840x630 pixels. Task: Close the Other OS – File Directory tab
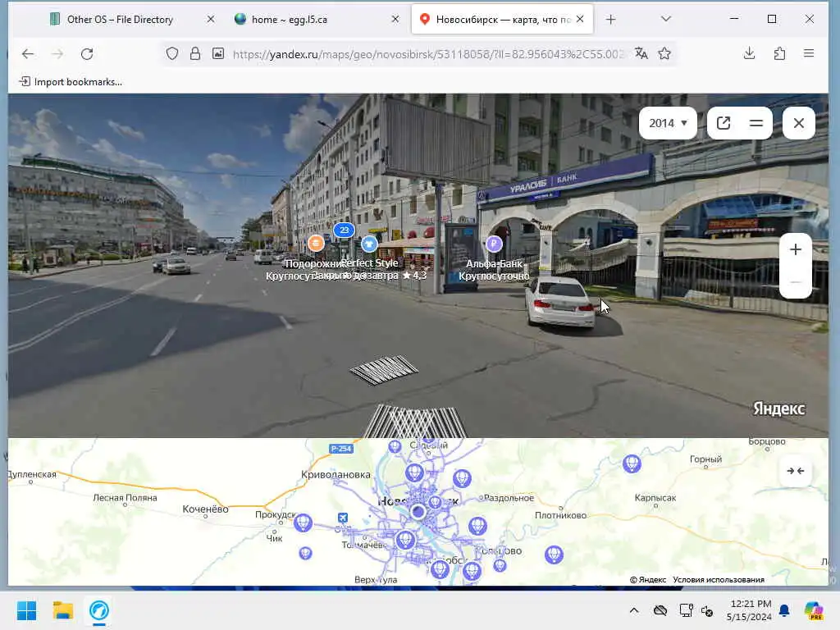point(211,20)
